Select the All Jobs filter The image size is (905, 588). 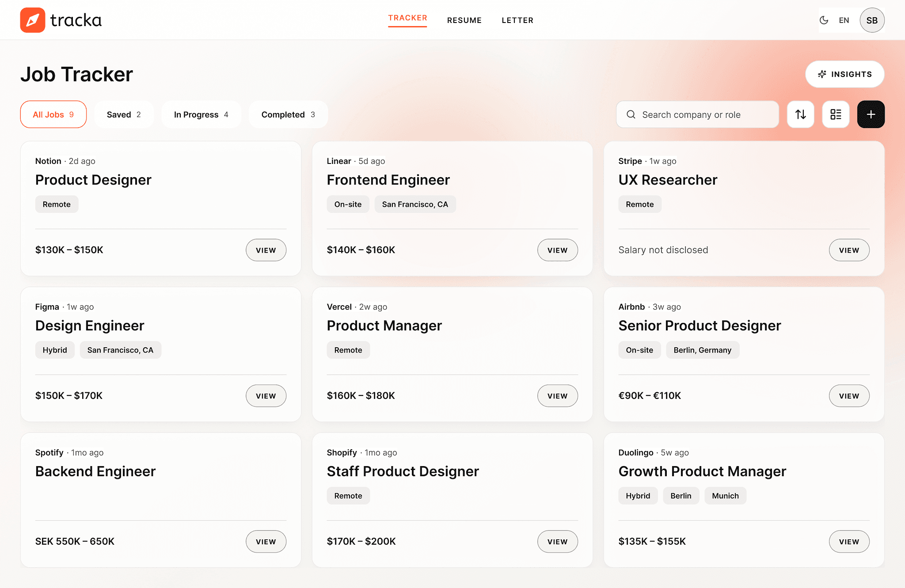point(53,114)
